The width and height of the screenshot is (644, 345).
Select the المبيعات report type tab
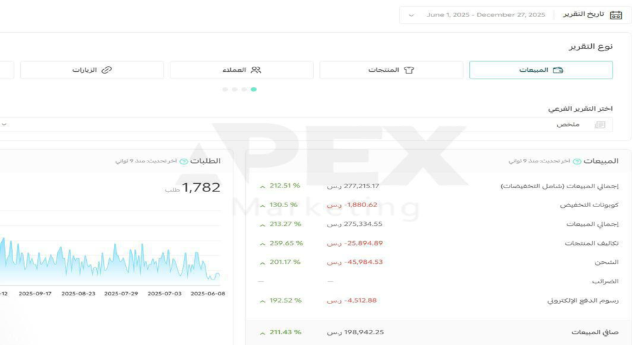pos(541,70)
